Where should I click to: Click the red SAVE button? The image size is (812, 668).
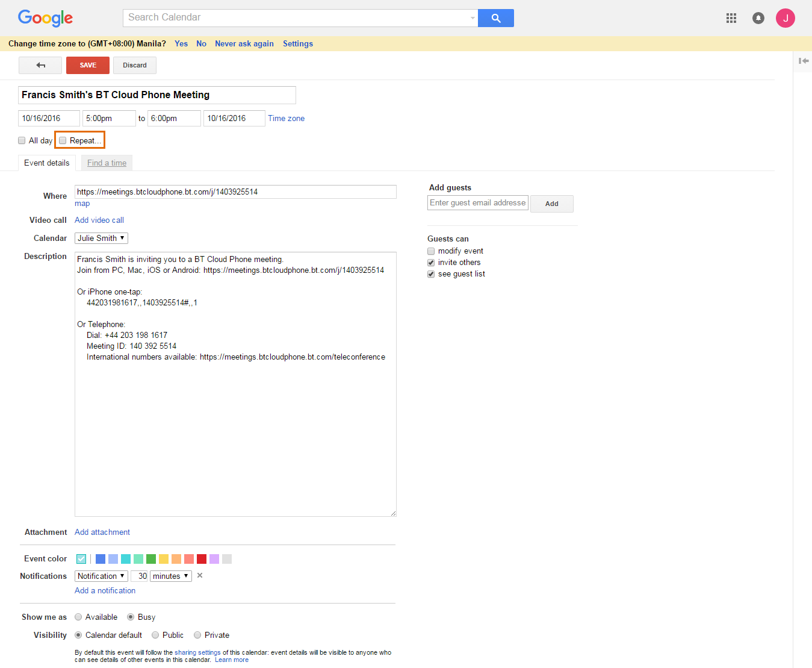88,65
